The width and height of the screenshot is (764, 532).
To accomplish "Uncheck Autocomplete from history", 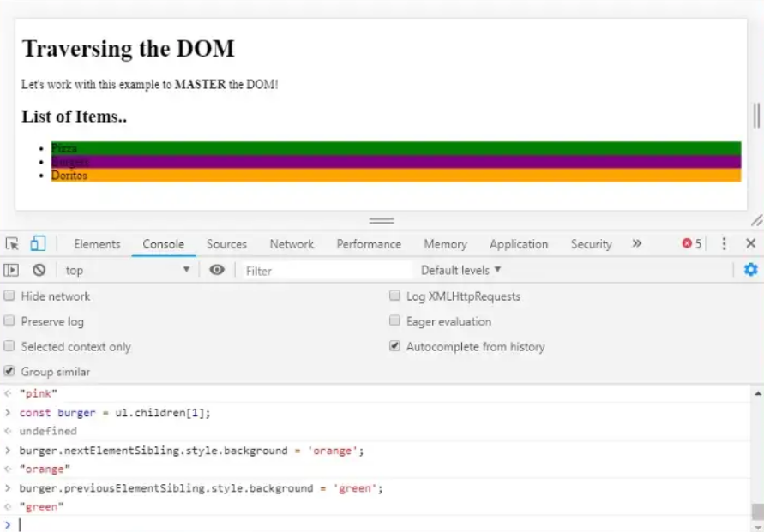I will coord(394,347).
